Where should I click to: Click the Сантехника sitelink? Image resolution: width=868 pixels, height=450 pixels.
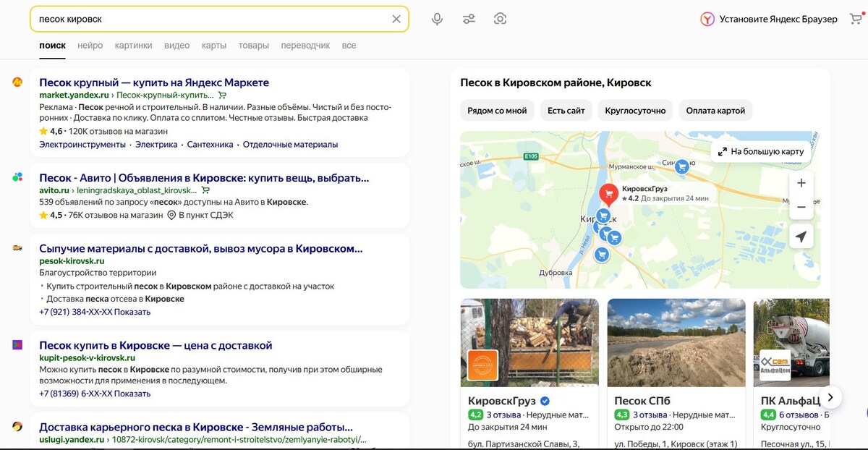[210, 145]
